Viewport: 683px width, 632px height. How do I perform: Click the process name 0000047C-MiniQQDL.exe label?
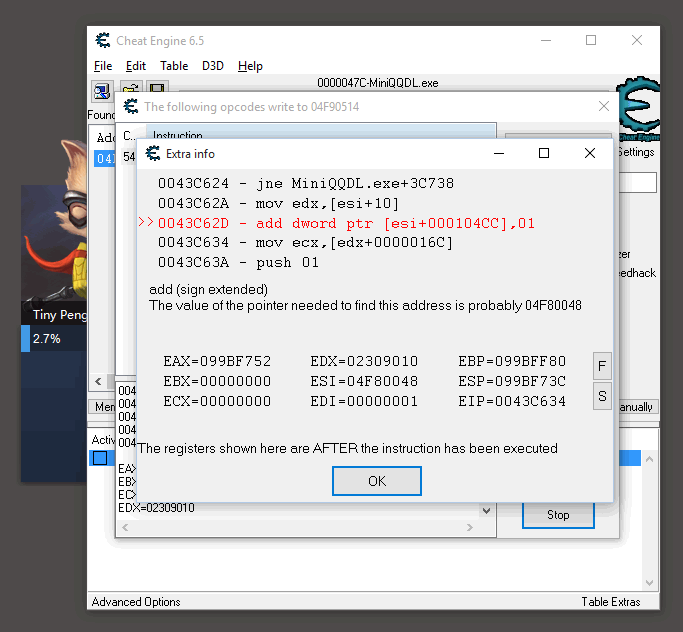[378, 83]
